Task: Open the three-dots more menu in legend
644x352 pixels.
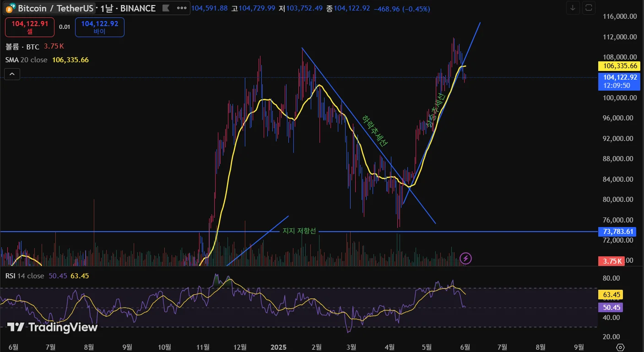Action: [181, 8]
